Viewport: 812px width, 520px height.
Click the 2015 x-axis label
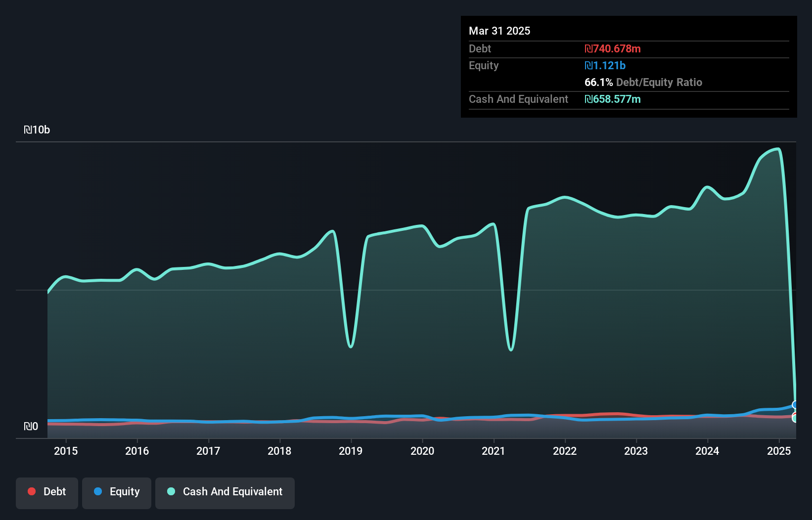(66, 451)
